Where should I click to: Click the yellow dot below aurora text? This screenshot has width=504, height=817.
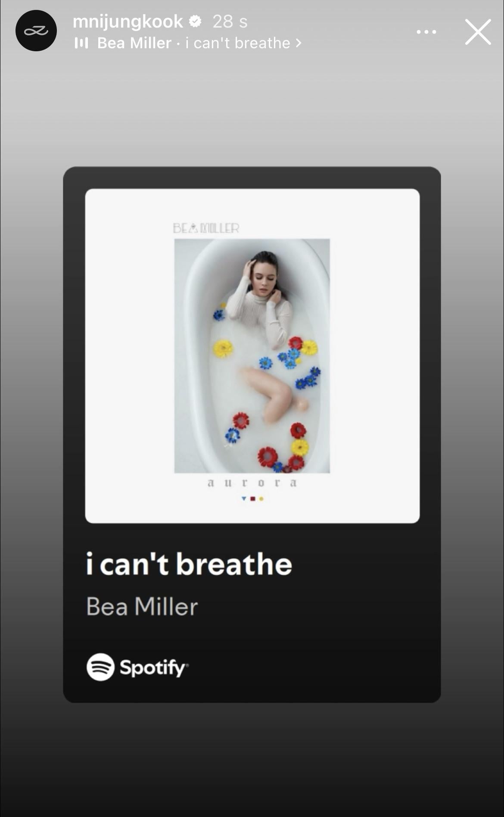coord(261,499)
